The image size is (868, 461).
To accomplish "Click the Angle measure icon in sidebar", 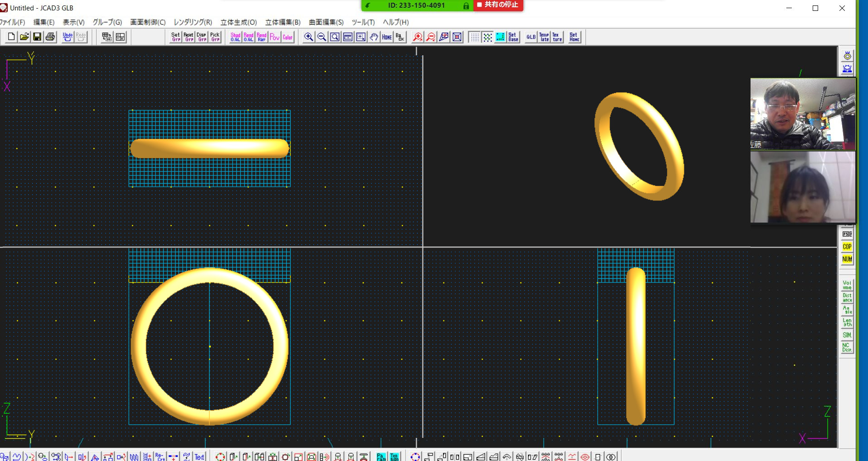I will [847, 310].
